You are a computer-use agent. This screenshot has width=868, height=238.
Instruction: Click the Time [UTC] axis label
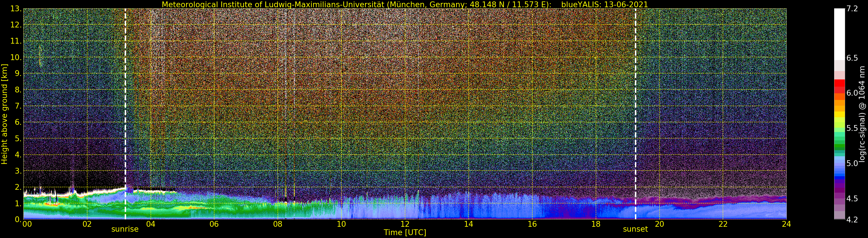405,232
